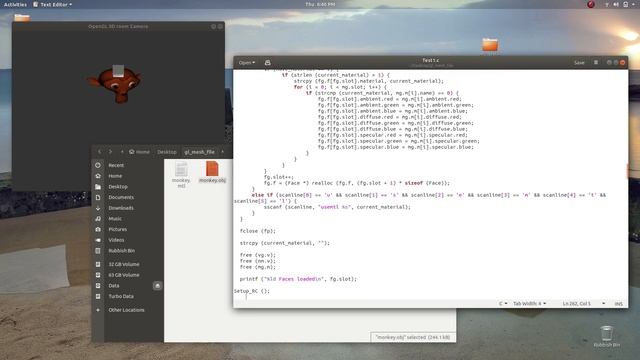Screen dimensions: 640x360
Task: Open the C language selector in status bar
Action: [x=503, y=304]
